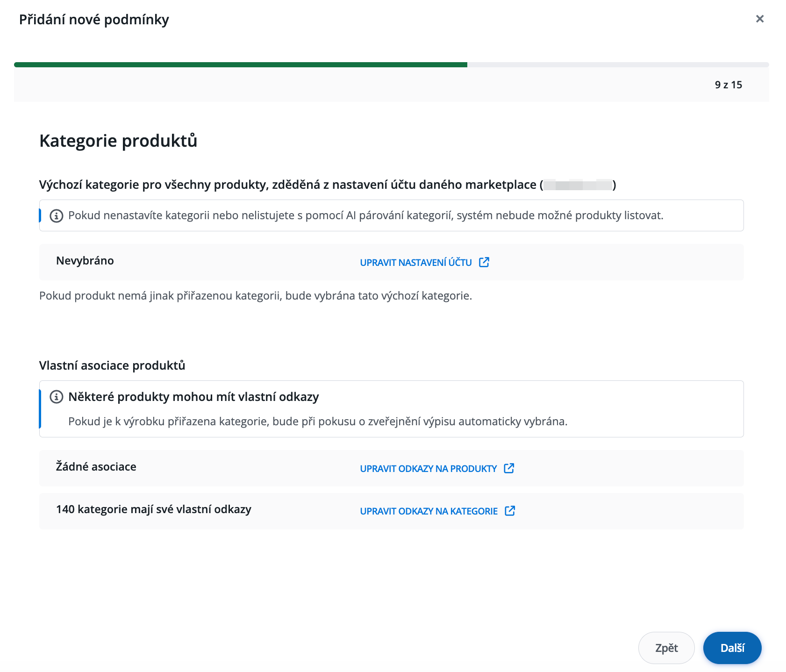This screenshot has height=672, width=786.
Task: Click the green wizard progress bar
Action: tap(241, 64)
